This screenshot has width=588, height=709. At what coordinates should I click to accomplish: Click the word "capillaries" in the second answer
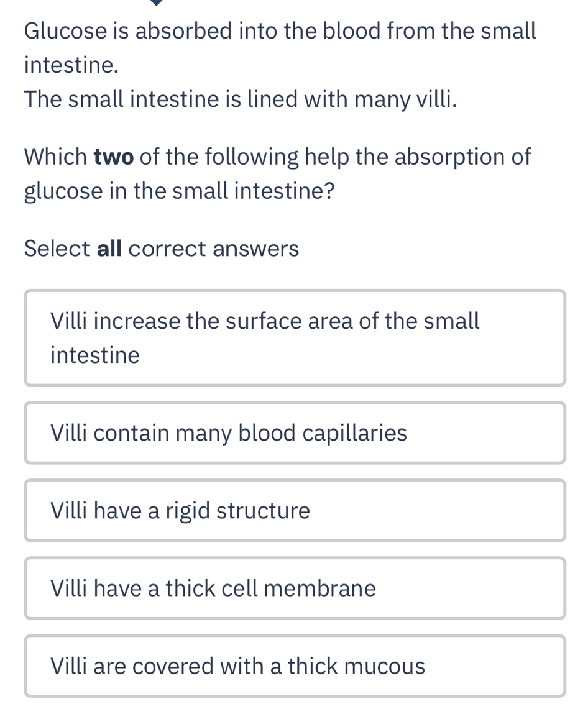pos(355,433)
